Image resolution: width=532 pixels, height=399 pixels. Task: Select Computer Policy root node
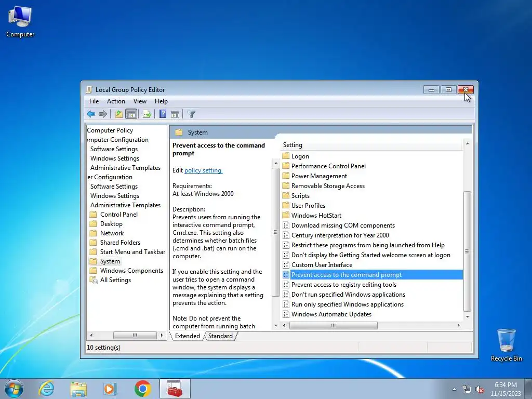(x=110, y=130)
